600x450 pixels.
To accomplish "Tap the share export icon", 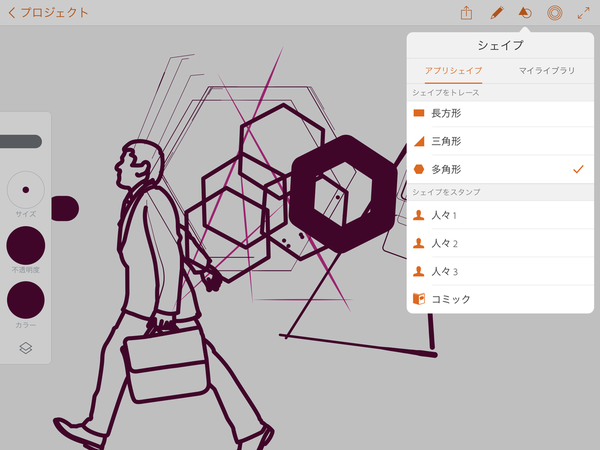I will click(x=466, y=13).
